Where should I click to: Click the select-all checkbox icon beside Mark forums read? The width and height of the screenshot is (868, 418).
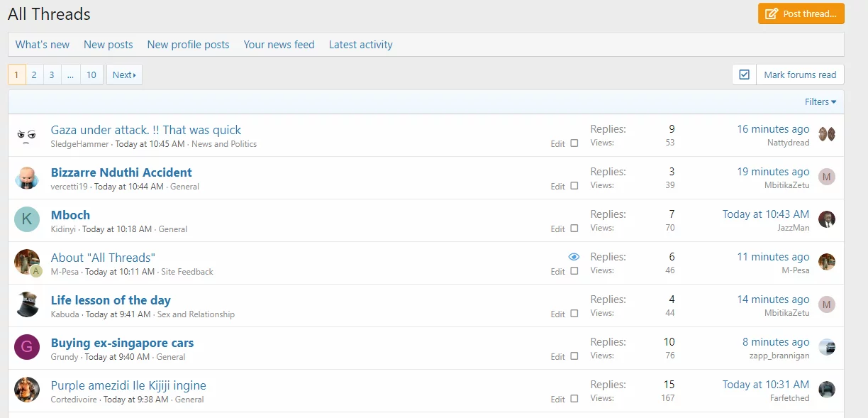[x=744, y=75]
